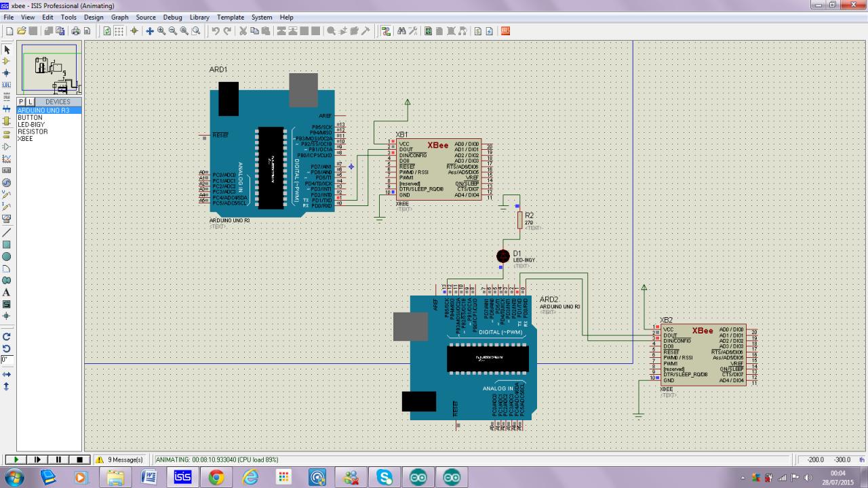Activate the Component Mode tool
The height and width of the screenshot is (488, 868).
pyautogui.click(x=7, y=61)
